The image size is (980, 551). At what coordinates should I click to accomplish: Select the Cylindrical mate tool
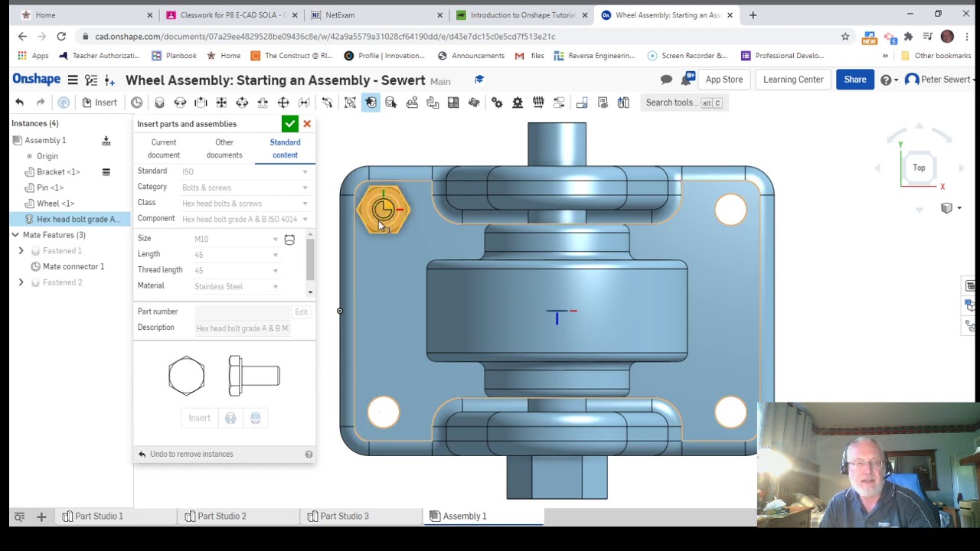coord(242,103)
